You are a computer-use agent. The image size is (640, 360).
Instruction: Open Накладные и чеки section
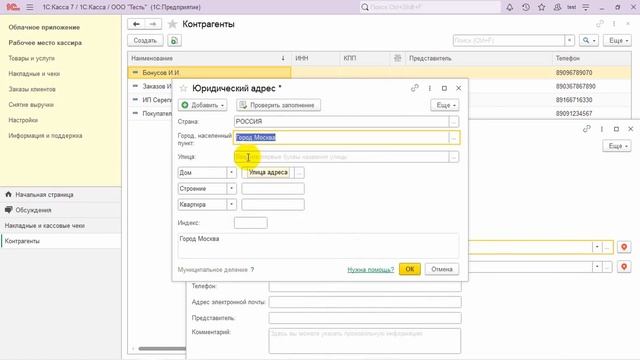tap(34, 74)
